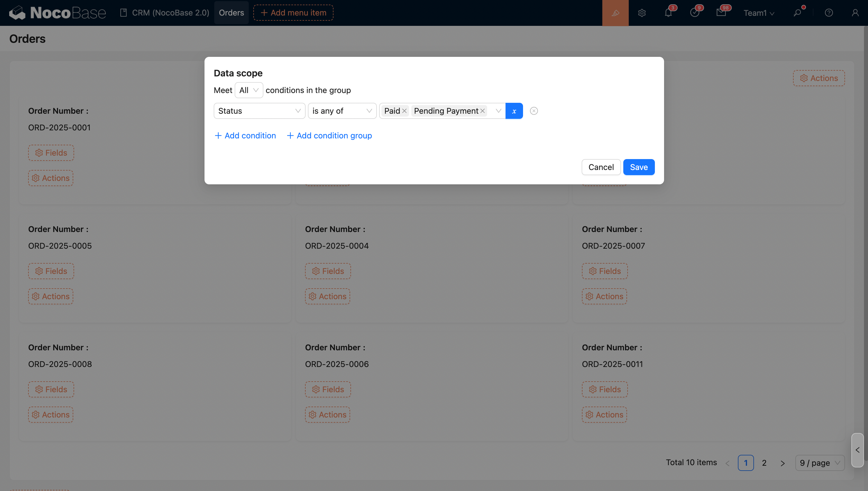Open the 'is any of' operator dropdown
868x491 pixels.
pos(342,111)
